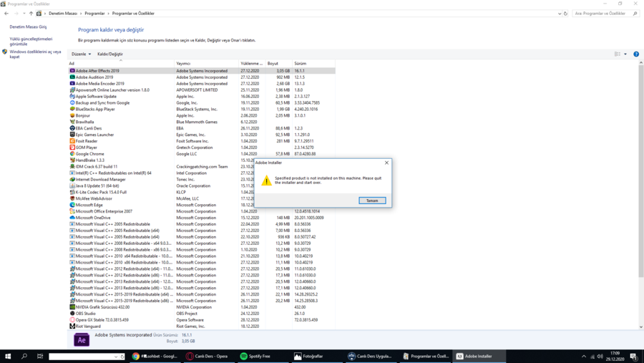Open the Düzenle dropdown menu

point(81,54)
